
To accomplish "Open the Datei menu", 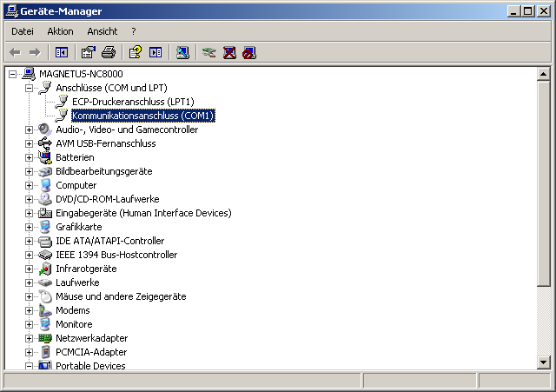I will pos(23,31).
